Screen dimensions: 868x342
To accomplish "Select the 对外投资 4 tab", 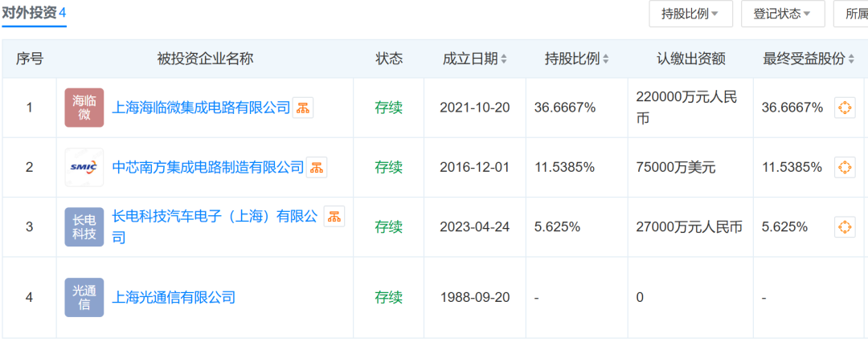I will pyautogui.click(x=34, y=13).
